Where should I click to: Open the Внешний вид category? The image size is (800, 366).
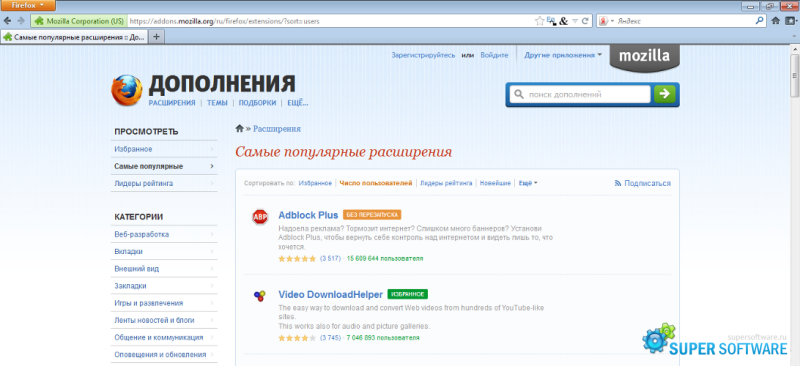[x=164, y=269]
